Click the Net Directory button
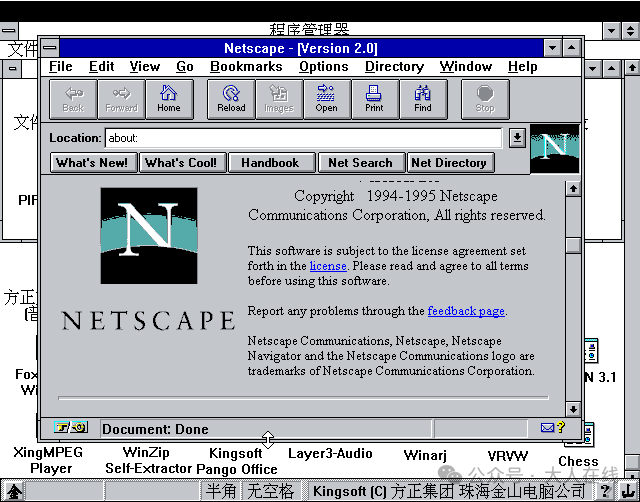Image resolution: width=640 pixels, height=502 pixels. click(x=451, y=163)
